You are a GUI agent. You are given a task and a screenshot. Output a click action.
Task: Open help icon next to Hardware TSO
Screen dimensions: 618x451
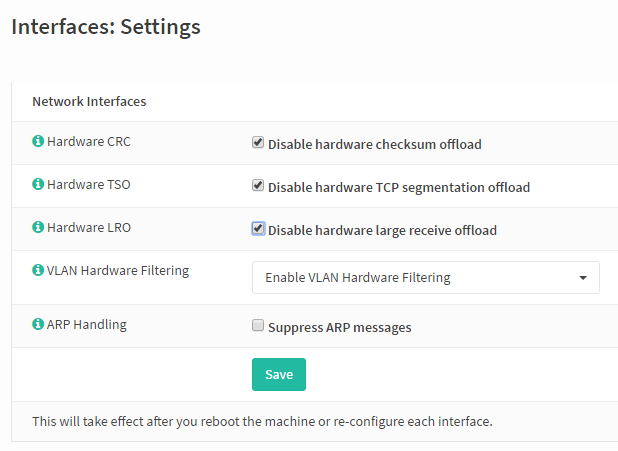[x=38, y=184]
